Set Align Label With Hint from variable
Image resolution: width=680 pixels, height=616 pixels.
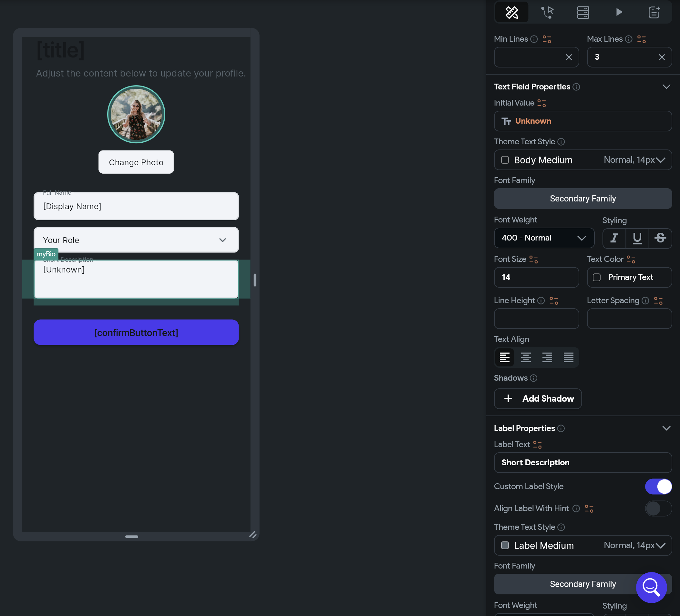(x=589, y=508)
